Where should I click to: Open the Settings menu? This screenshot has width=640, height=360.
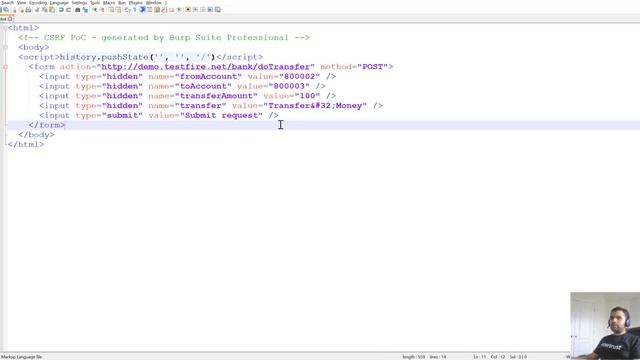click(x=79, y=3)
